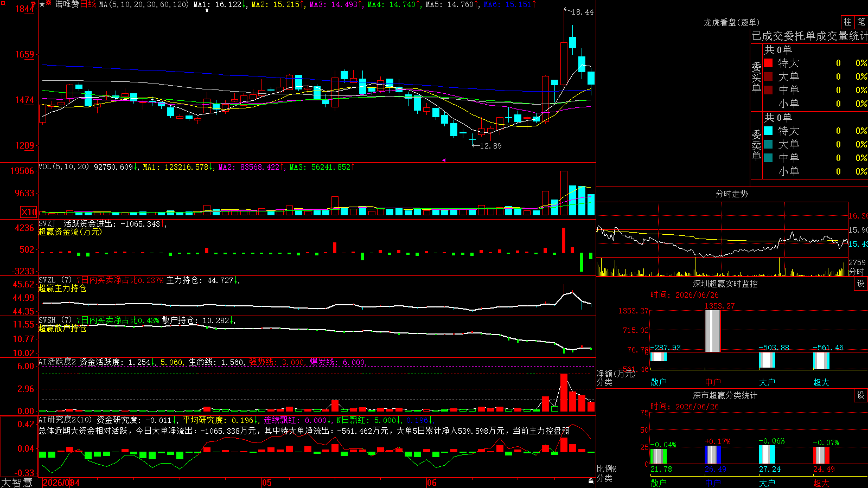
Task: Open 设 settings for 深圳超赢实时监控
Action: 861,284
